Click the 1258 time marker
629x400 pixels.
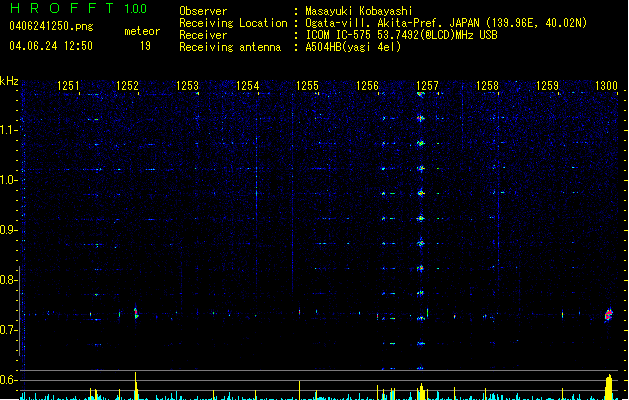tap(487, 85)
